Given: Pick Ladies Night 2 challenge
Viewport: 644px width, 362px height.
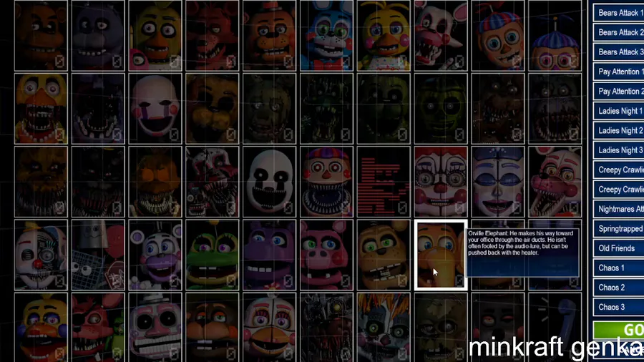Looking at the screenshot, I should [x=618, y=130].
